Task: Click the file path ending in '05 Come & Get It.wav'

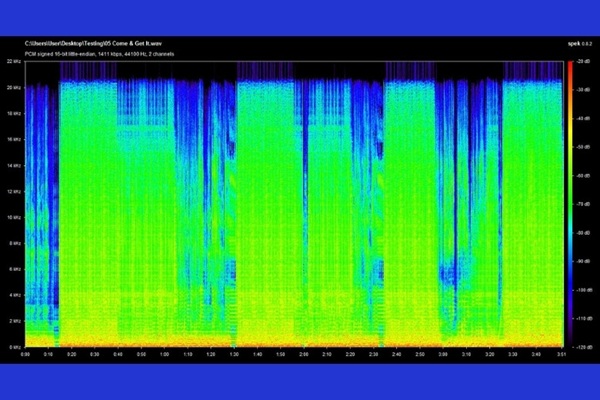Action: pyautogui.click(x=93, y=44)
